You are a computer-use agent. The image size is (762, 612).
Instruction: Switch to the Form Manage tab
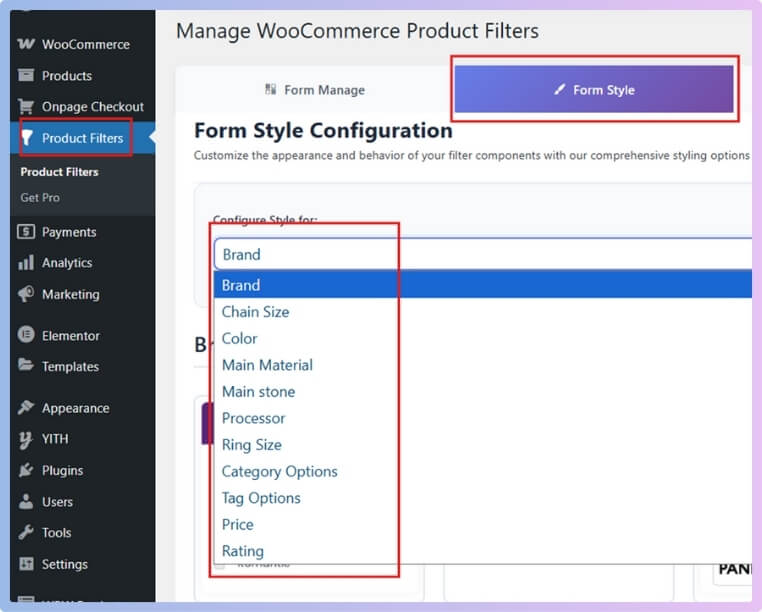tap(315, 89)
